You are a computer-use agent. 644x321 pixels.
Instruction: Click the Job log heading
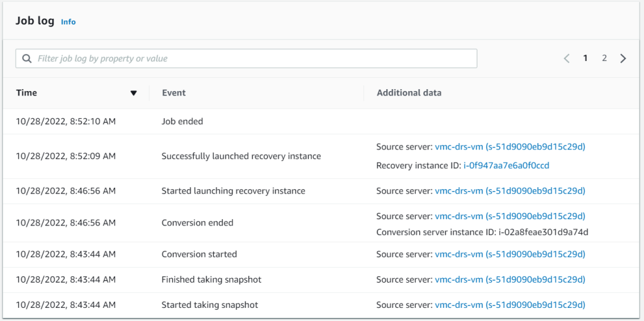click(x=35, y=21)
